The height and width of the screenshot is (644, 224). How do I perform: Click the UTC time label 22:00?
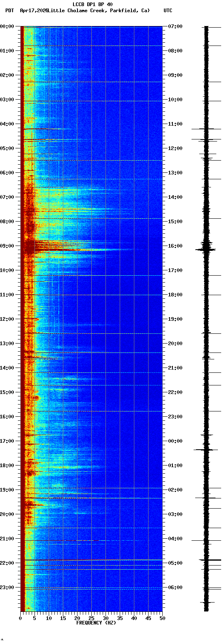(175, 392)
